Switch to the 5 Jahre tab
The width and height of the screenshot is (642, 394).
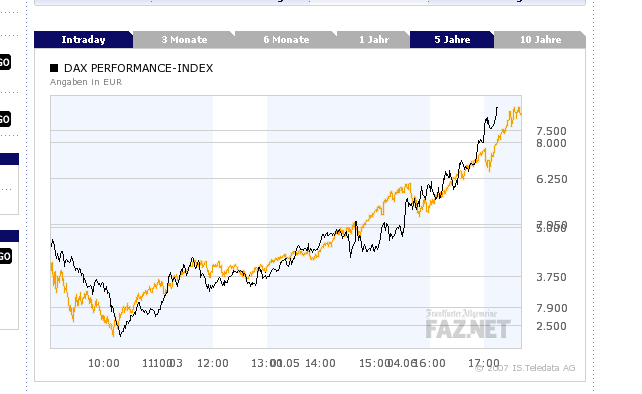(452, 40)
